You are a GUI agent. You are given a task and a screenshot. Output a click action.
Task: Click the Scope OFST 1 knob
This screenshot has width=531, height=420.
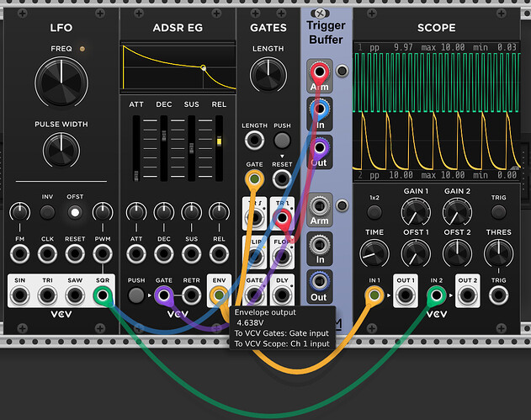click(416, 253)
